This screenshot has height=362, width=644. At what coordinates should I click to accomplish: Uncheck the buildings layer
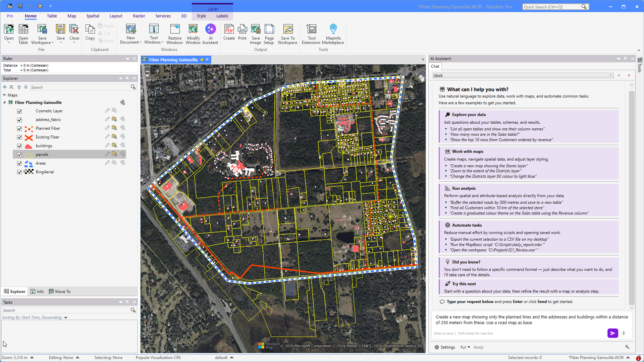point(19,146)
